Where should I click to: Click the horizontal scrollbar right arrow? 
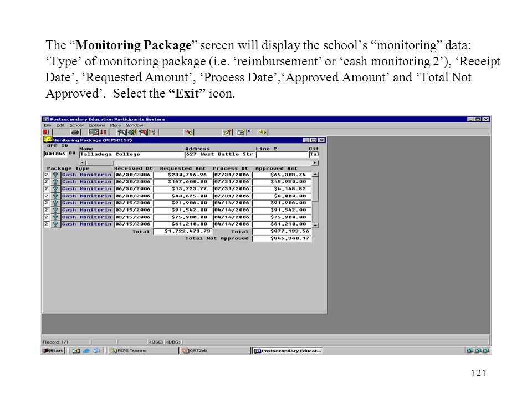pos(315,163)
